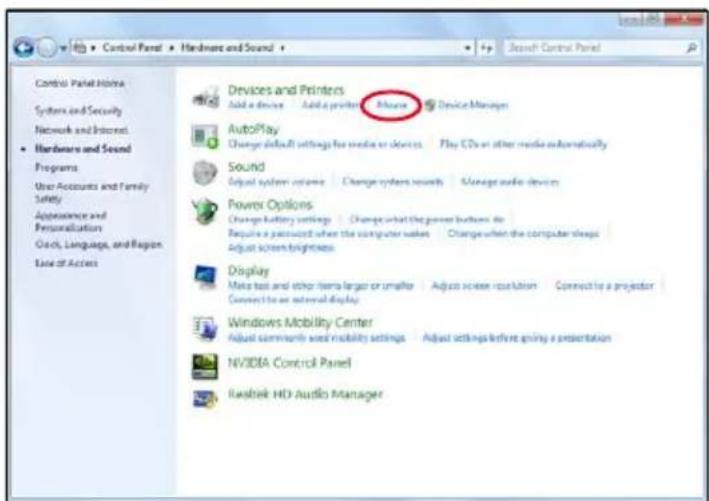Viewport: 709px width, 501px height.
Task: Open Realtek HD Audio Manager heading
Action: pos(305,394)
